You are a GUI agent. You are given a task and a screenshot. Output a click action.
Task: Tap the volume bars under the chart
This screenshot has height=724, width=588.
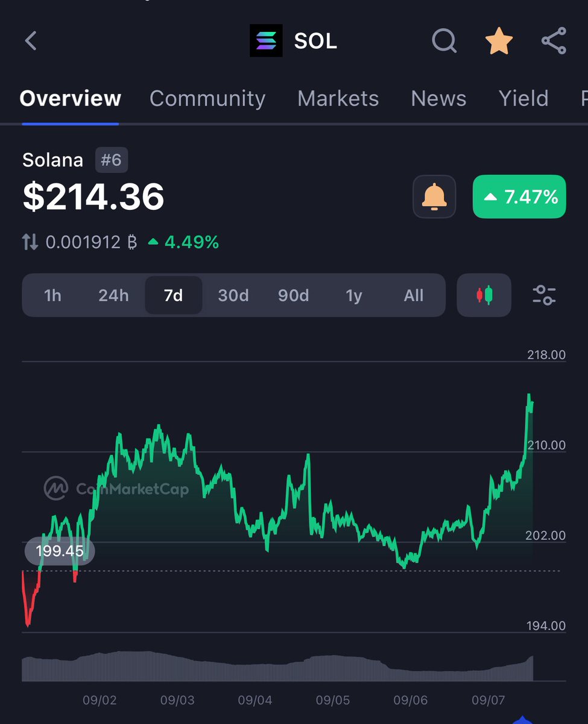pyautogui.click(x=277, y=667)
